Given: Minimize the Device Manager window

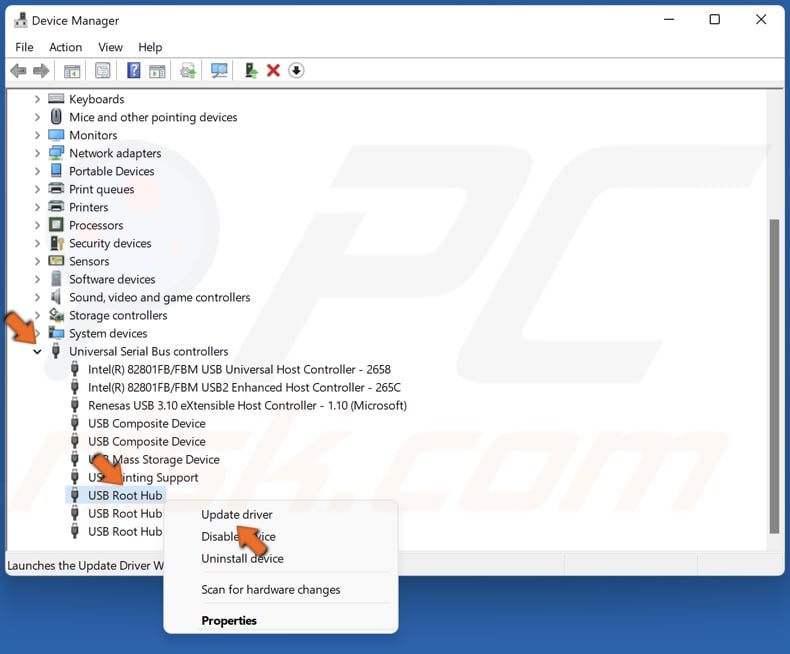Looking at the screenshot, I should coord(669,20).
